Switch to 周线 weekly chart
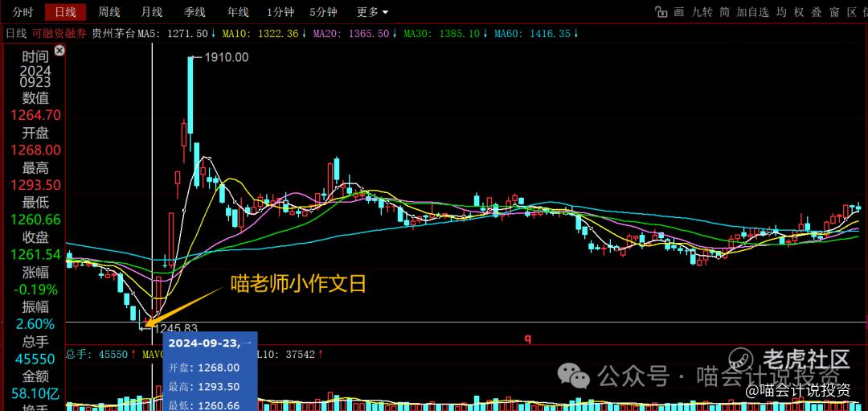This screenshot has width=868, height=411. click(108, 11)
